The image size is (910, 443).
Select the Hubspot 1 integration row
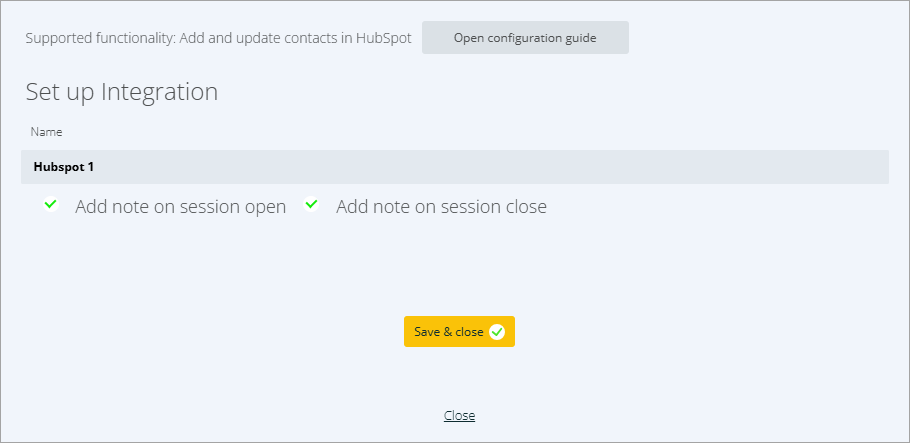coord(454,167)
